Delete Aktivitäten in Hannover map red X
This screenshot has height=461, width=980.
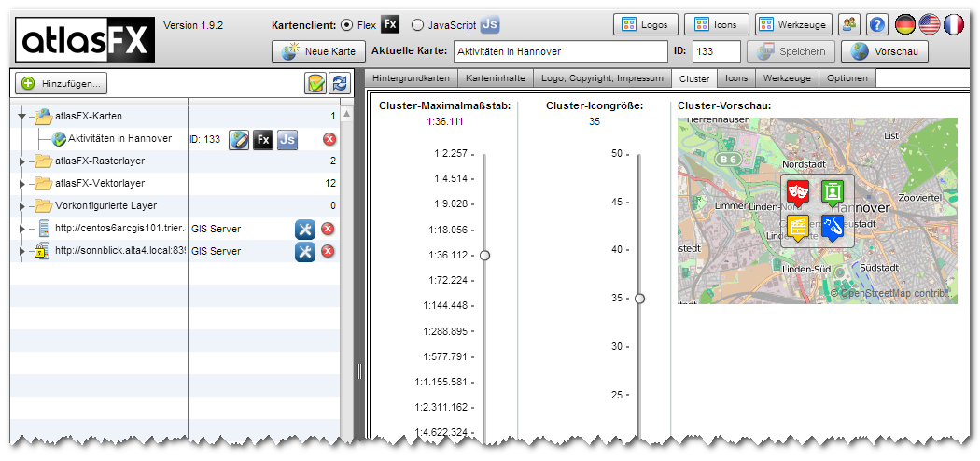[x=329, y=139]
